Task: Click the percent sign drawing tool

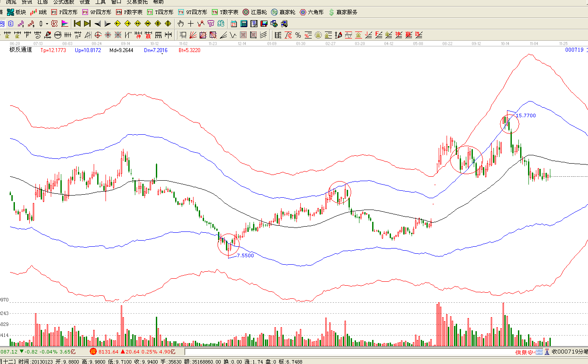Action: (298, 35)
